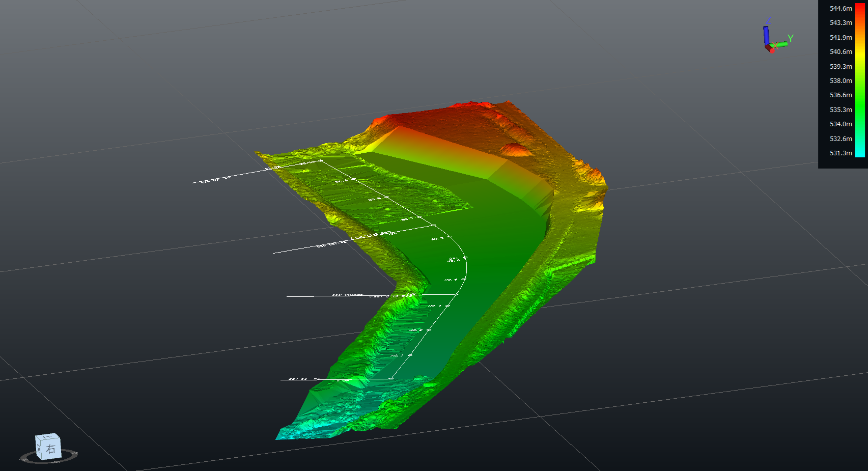Click the 右 face of the view cube
The height and width of the screenshot is (471, 868).
point(51,449)
